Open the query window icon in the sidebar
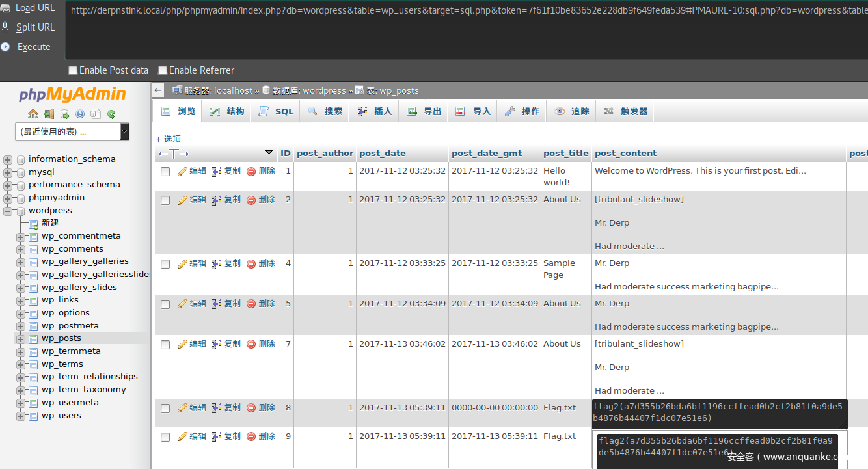868x469 pixels. (x=64, y=114)
